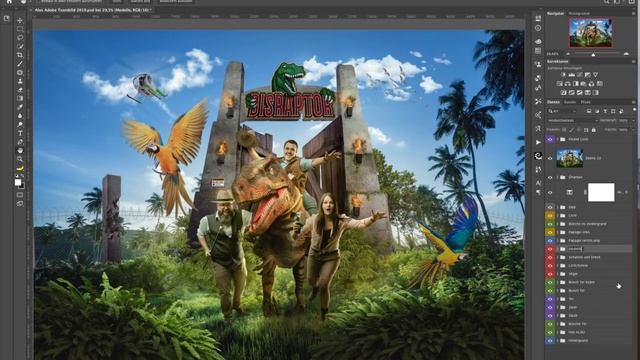Open the layer blend mode dropdown

[572, 120]
